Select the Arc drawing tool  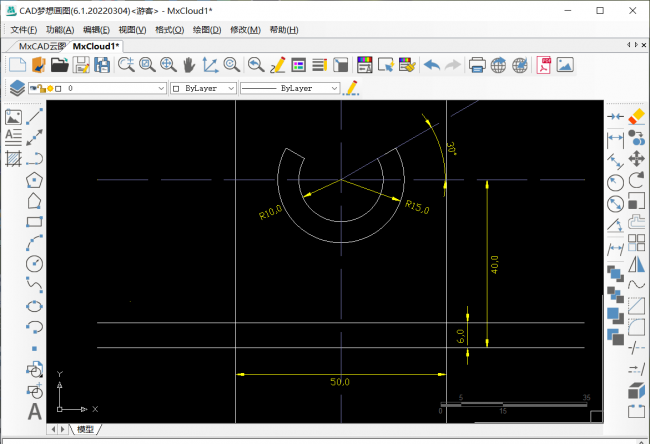[x=34, y=243]
